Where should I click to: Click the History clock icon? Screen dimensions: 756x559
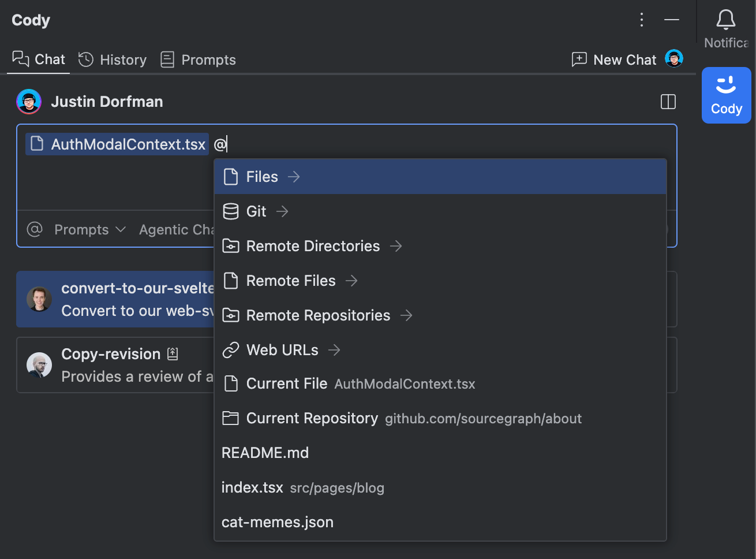coord(86,59)
